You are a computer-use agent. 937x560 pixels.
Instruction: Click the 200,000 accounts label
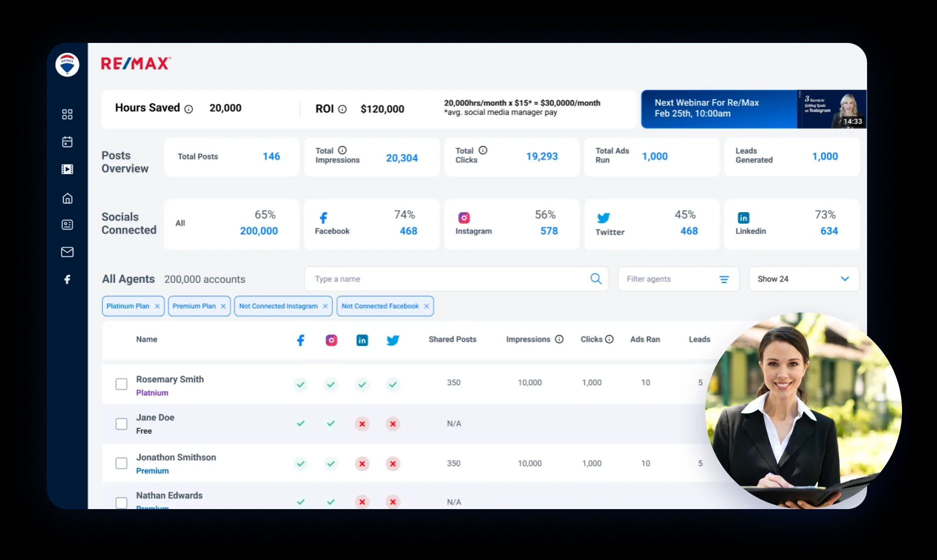[205, 280]
